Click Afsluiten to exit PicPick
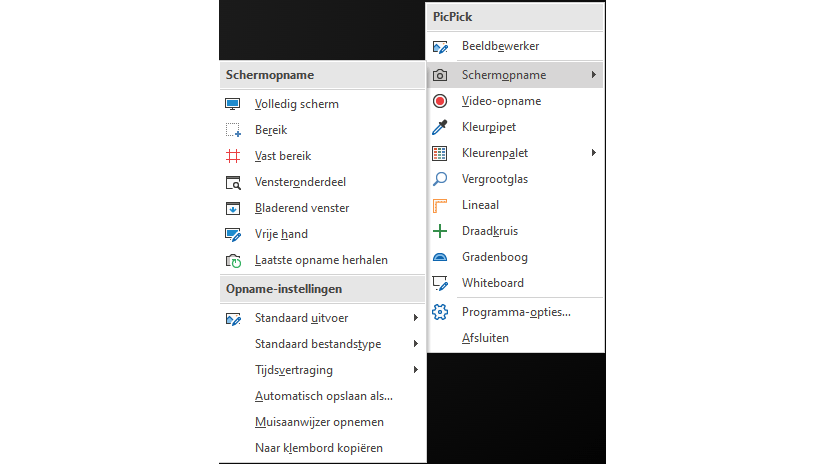Screen dimensions: 825x464 485,338
